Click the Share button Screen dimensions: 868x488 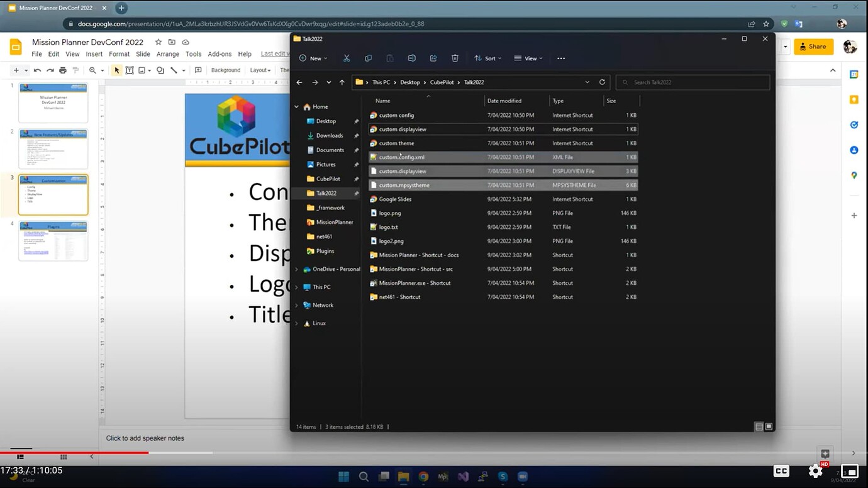point(813,46)
